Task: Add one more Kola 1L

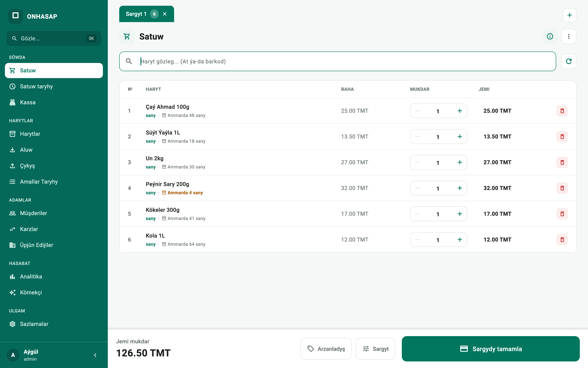Action: [x=460, y=240]
